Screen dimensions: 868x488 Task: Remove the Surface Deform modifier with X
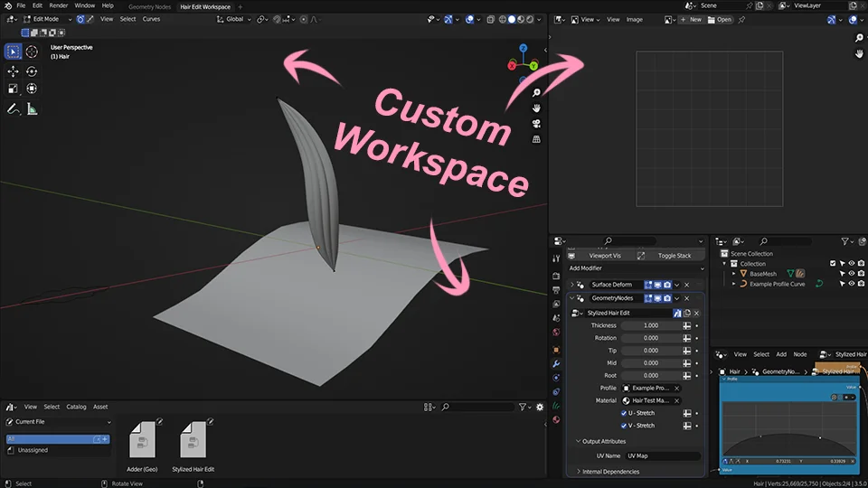tap(686, 285)
